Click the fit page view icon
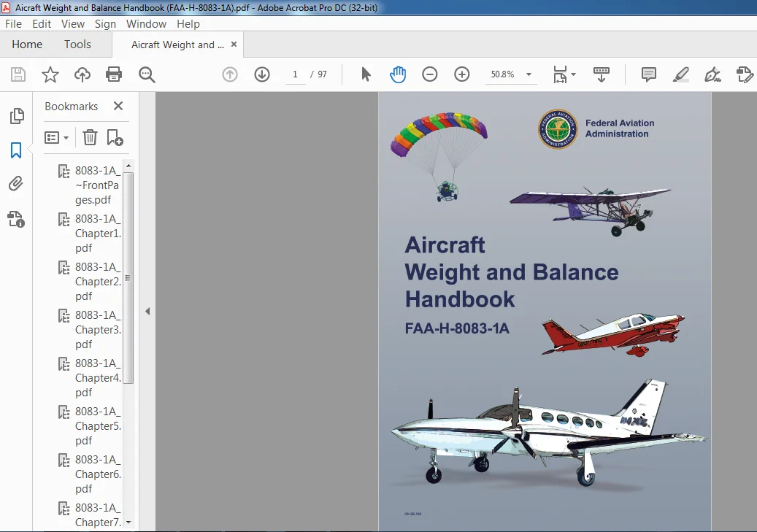Viewport: 757px width, 532px height. tap(560, 74)
